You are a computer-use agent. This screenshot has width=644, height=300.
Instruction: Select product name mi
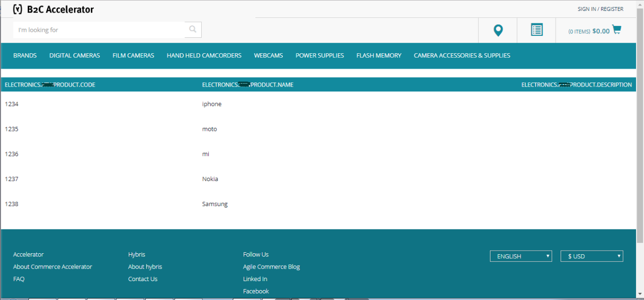pos(206,154)
